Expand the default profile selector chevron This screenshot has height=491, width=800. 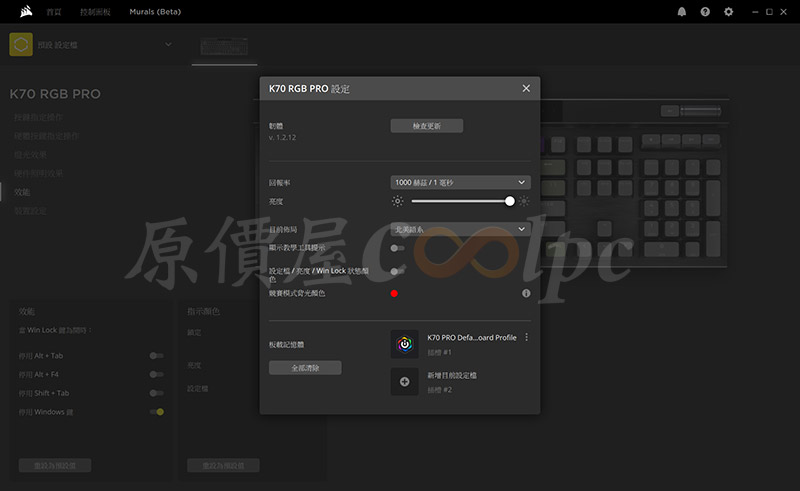(x=168, y=45)
